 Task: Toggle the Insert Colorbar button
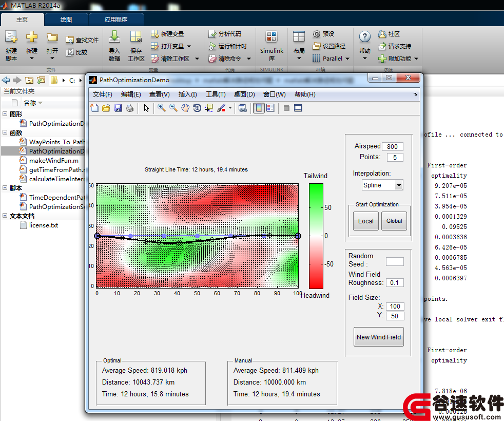pyautogui.click(x=259, y=108)
